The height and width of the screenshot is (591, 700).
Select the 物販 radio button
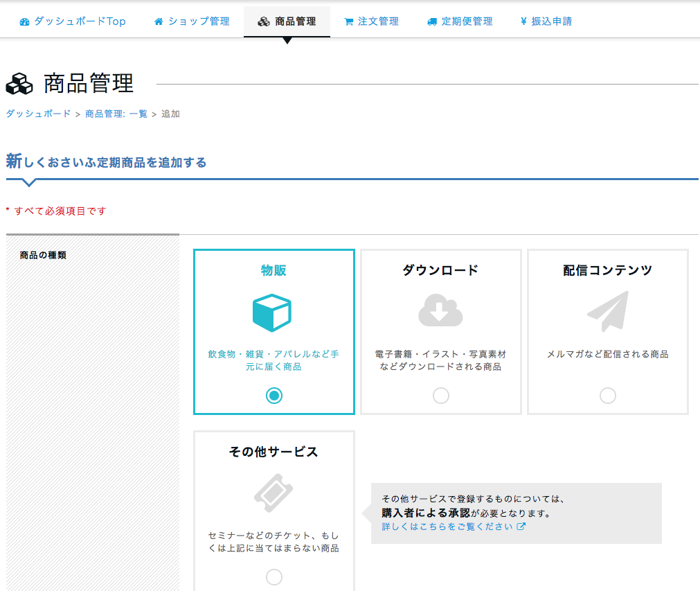pyautogui.click(x=274, y=396)
